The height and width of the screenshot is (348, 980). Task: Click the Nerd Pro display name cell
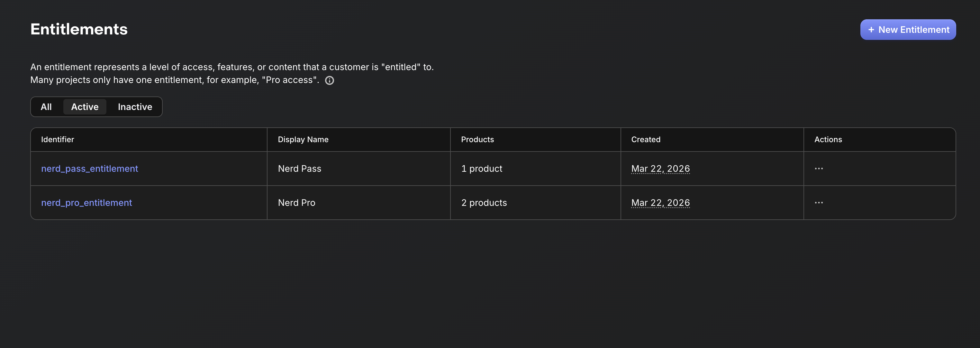tap(296, 203)
